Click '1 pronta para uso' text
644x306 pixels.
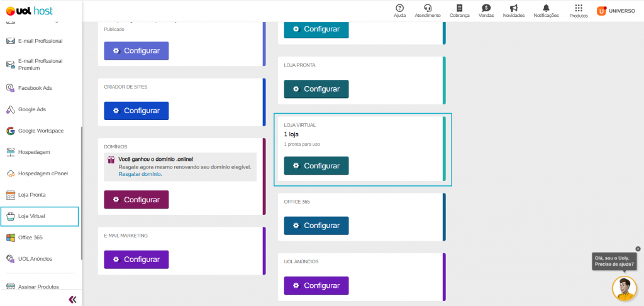[x=302, y=145]
